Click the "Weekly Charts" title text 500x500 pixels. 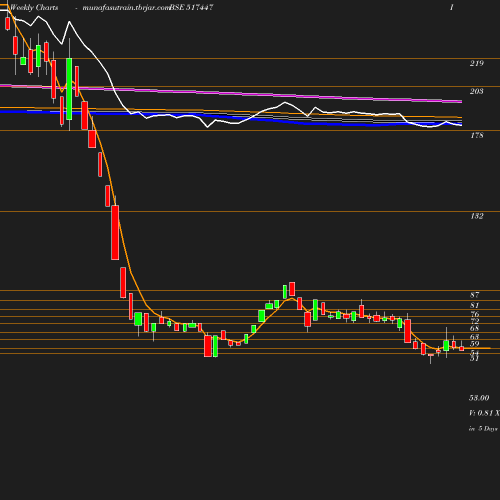click(34, 7)
